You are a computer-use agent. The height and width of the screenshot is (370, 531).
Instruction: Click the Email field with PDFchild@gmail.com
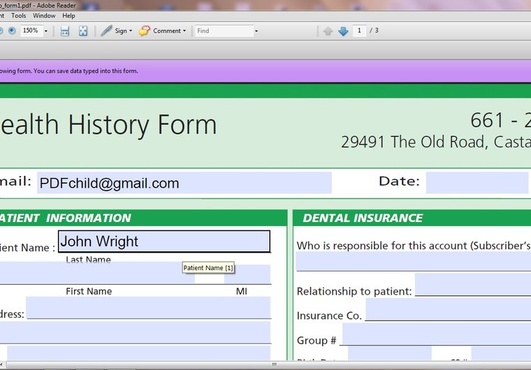coord(184,183)
